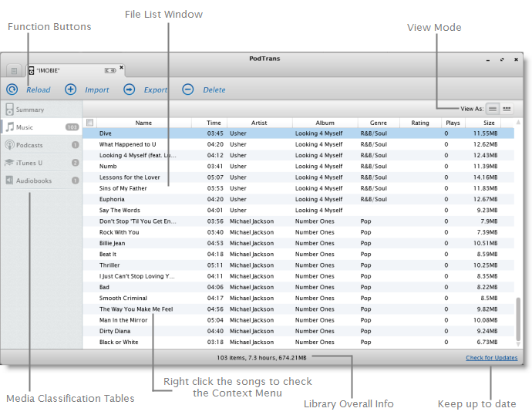
Task: Click the Export arrow icon
Action: [x=130, y=89]
